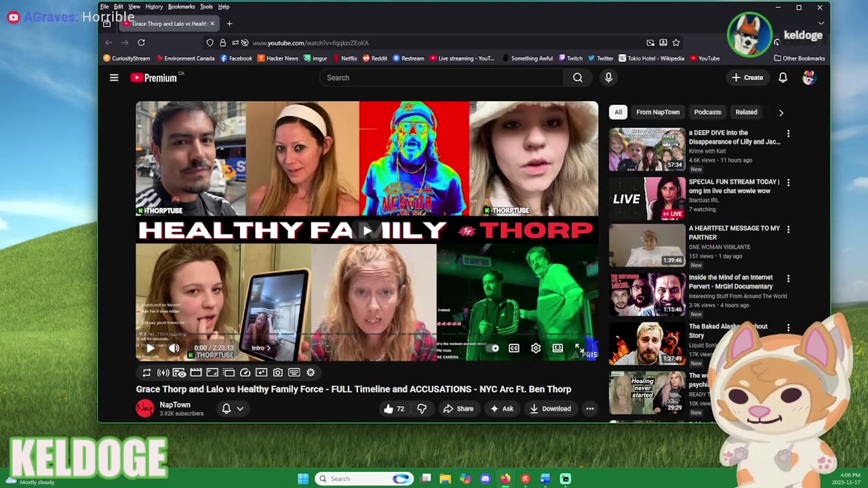Open the Reddit bookmark
This screenshot has height=488, width=868.
click(374, 58)
